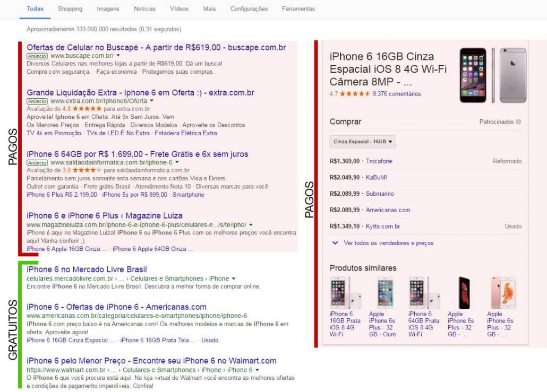Expand arrow beside saldaodainformatica.com.br URL
547x392 pixels.
point(177,162)
